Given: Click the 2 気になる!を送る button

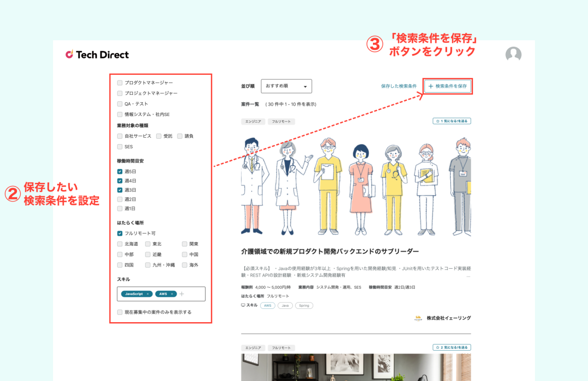Looking at the screenshot, I should [452, 348].
